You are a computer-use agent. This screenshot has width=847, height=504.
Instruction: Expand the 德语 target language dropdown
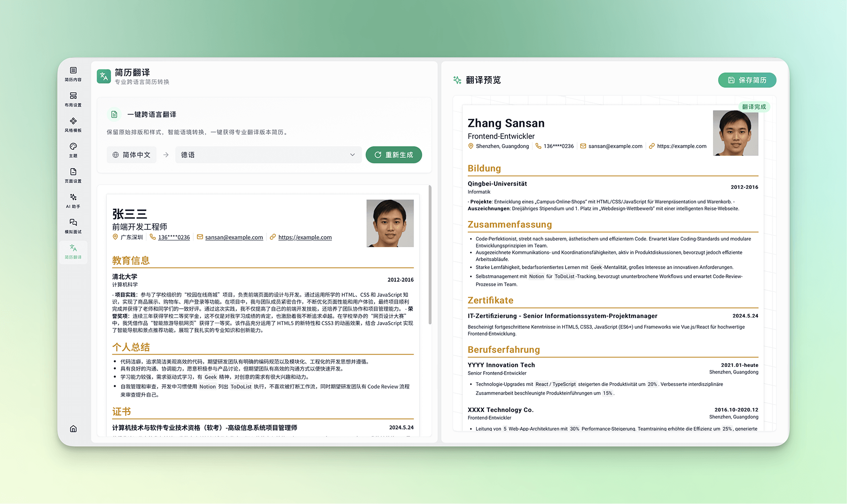(x=268, y=155)
